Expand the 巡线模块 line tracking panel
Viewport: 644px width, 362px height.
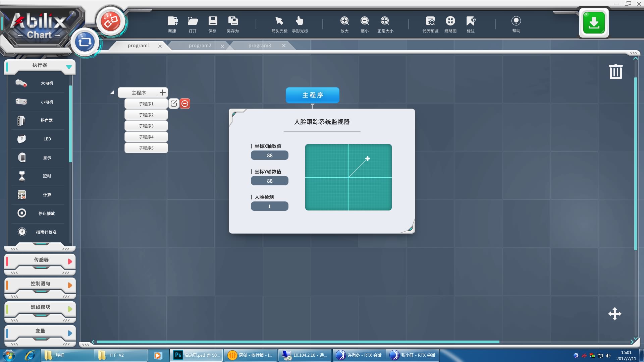(70, 309)
